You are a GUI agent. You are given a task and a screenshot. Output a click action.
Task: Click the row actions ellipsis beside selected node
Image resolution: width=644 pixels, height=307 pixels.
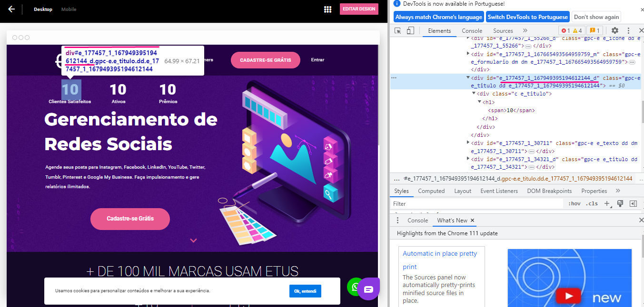[x=394, y=77]
